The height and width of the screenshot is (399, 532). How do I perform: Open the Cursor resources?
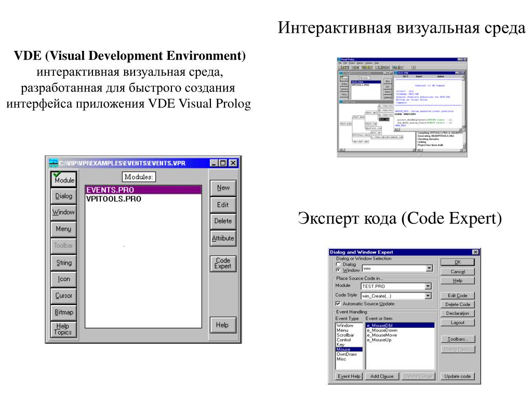tap(64, 296)
